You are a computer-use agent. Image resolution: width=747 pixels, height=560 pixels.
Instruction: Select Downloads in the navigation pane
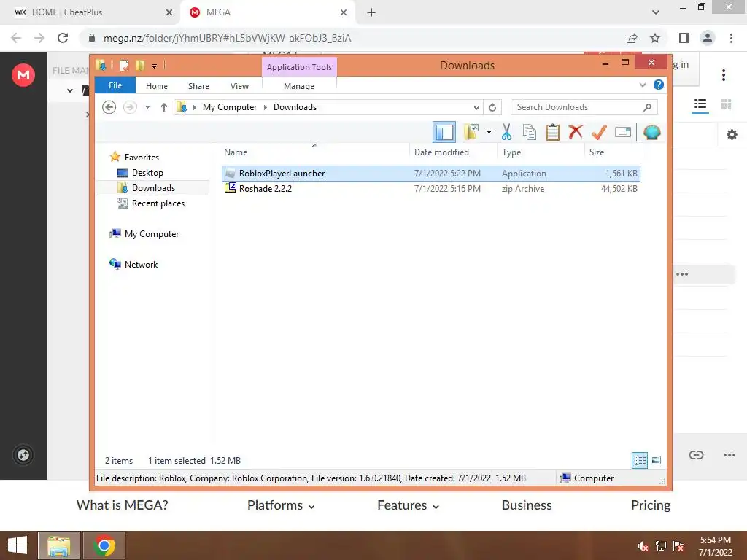tap(153, 187)
